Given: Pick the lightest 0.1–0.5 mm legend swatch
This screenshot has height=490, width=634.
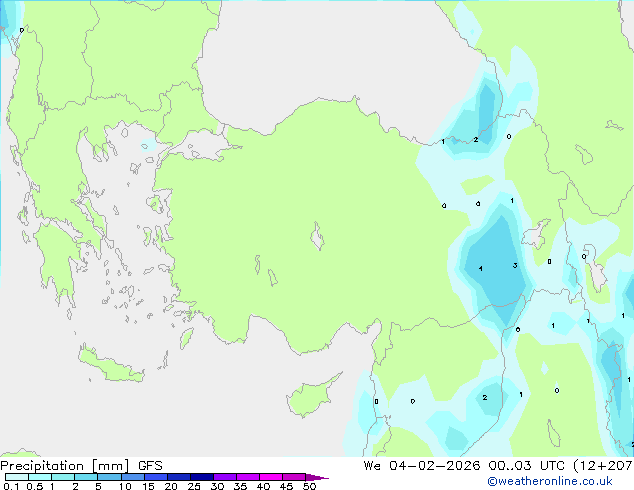Looking at the screenshot, I should pos(17,477).
